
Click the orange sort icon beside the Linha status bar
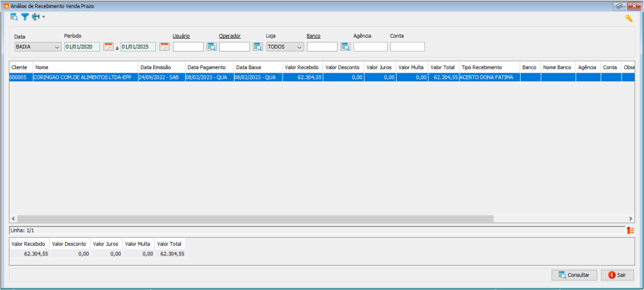click(x=630, y=231)
